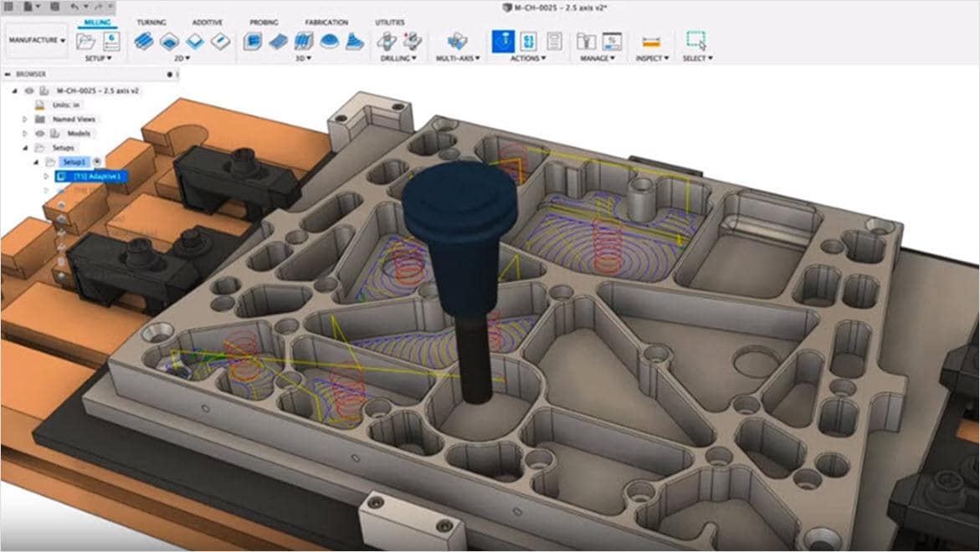Image resolution: width=980 pixels, height=552 pixels.
Task: Click the Tool Library icon under Manage
Action: click(x=586, y=40)
